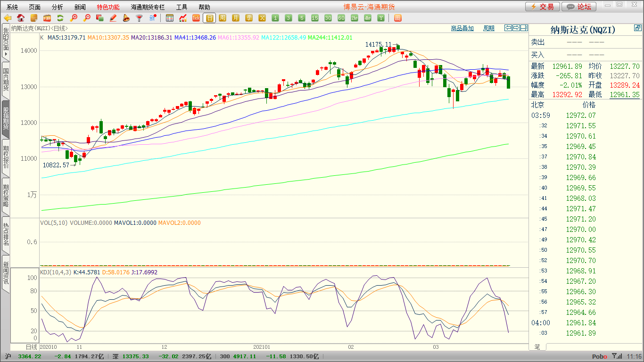Switch to the 新闻资讯 sidebar tab
Screen dimensions: 644x362
click(6, 274)
